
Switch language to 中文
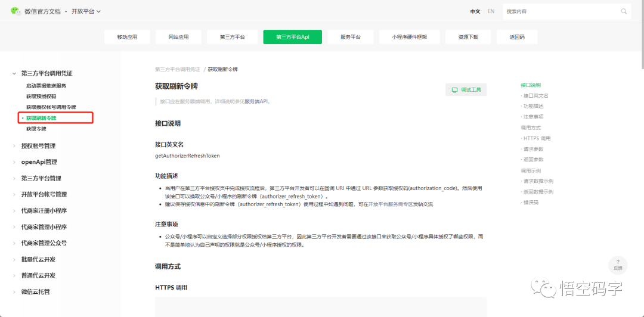475,11
